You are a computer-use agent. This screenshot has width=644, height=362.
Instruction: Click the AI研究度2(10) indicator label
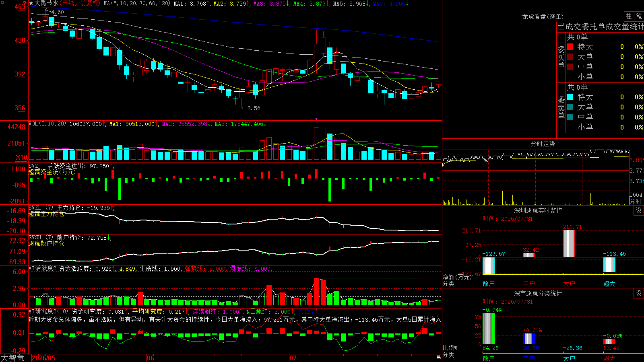pos(48,311)
